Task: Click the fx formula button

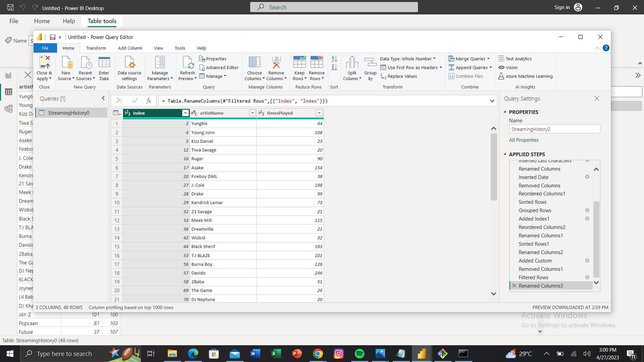Action: pyautogui.click(x=149, y=101)
